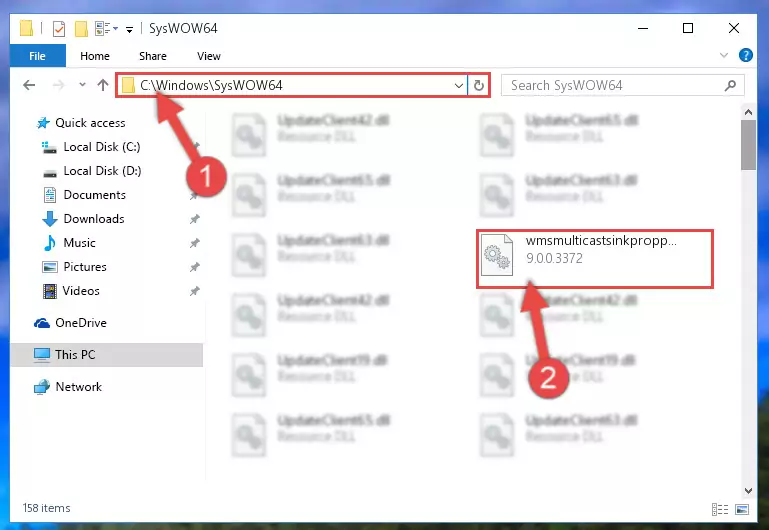Refresh the SysWOW64 folder
Viewport: 769px width, 530px height.
click(x=479, y=85)
